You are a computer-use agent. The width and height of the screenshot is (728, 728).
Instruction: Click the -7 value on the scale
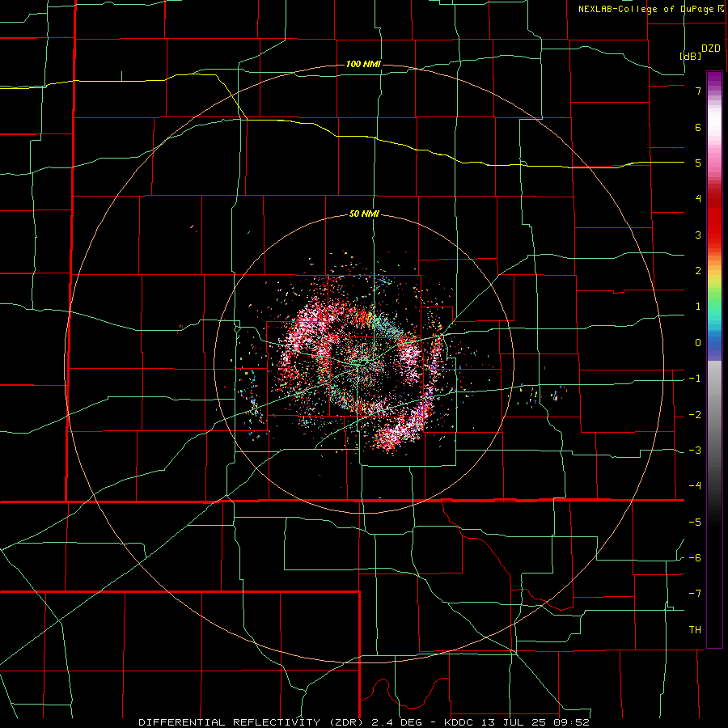coord(695,594)
